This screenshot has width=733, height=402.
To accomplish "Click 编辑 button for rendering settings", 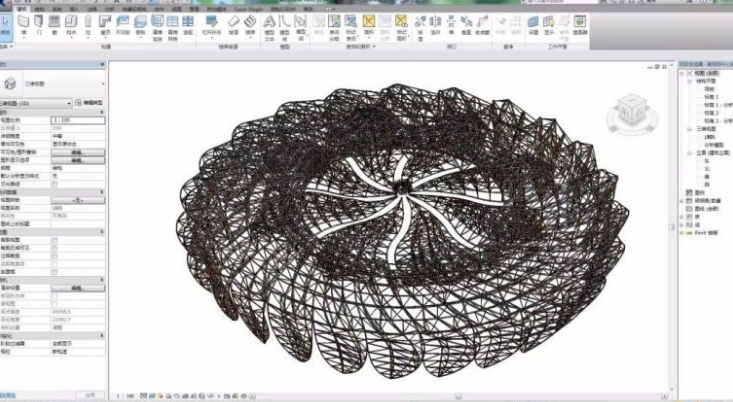I will [x=78, y=288].
